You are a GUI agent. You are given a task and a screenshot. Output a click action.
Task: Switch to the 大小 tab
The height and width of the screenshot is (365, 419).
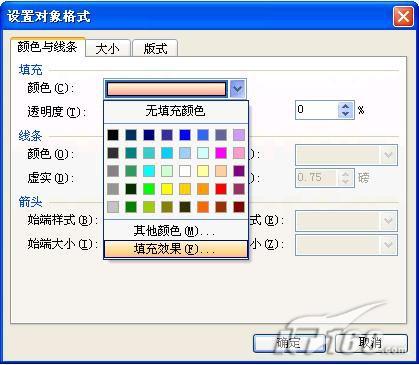[x=107, y=49]
